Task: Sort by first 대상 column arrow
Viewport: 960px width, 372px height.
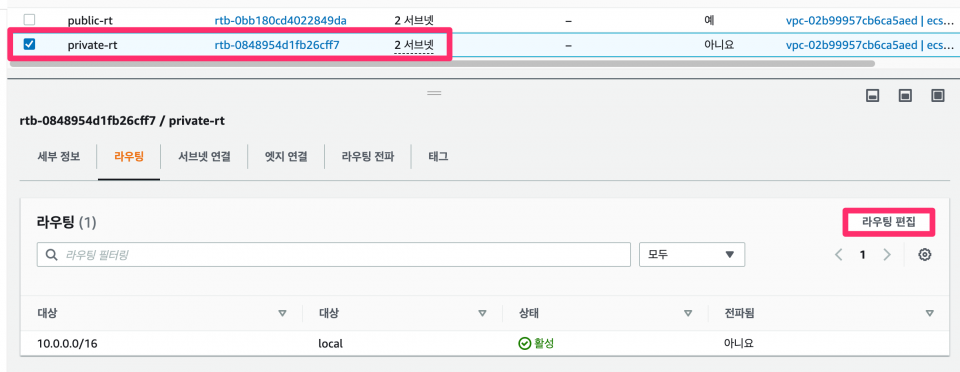Action: pos(282,313)
